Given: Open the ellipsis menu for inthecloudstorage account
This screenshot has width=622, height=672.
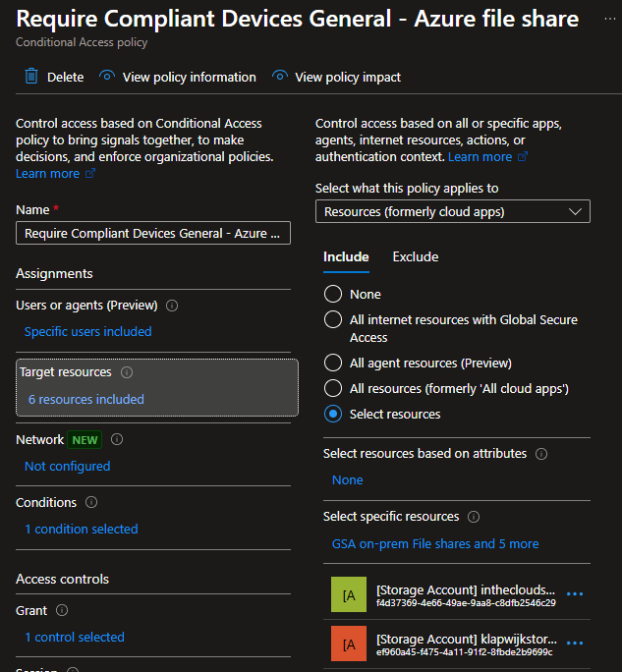Looking at the screenshot, I should 575,594.
